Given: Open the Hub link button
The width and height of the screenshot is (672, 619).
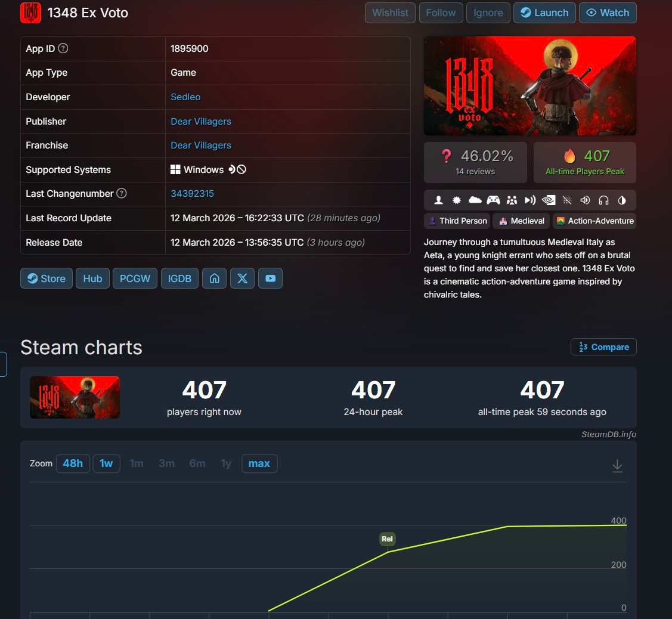Looking at the screenshot, I should pos(92,278).
